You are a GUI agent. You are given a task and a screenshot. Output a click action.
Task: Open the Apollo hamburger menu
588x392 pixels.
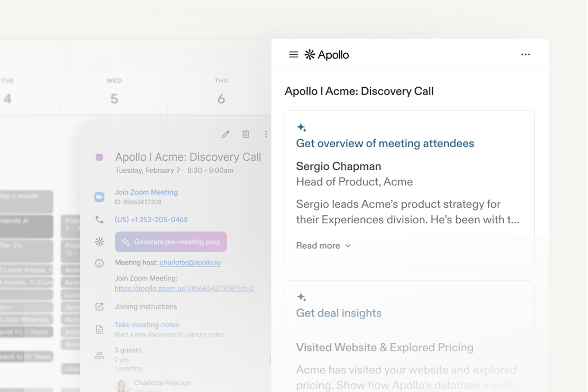293,55
